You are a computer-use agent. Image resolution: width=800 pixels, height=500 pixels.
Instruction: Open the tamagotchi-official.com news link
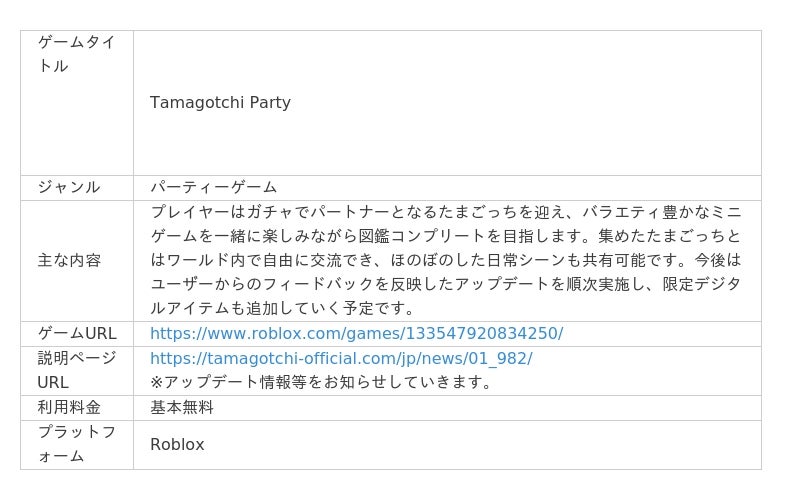point(341,358)
